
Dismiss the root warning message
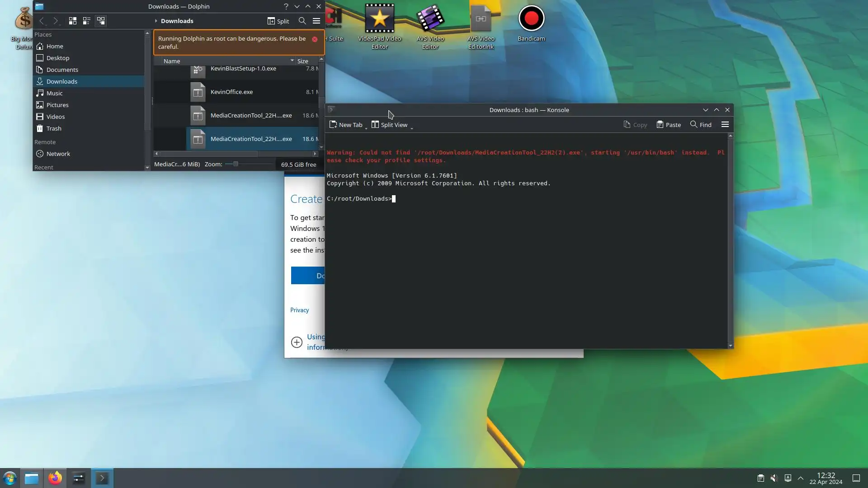[315, 39]
